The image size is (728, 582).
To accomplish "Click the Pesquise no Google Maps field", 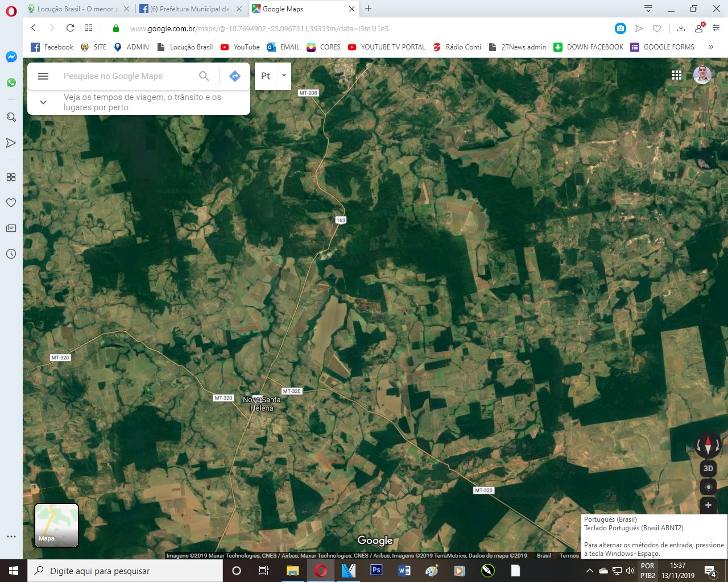I will point(113,76).
